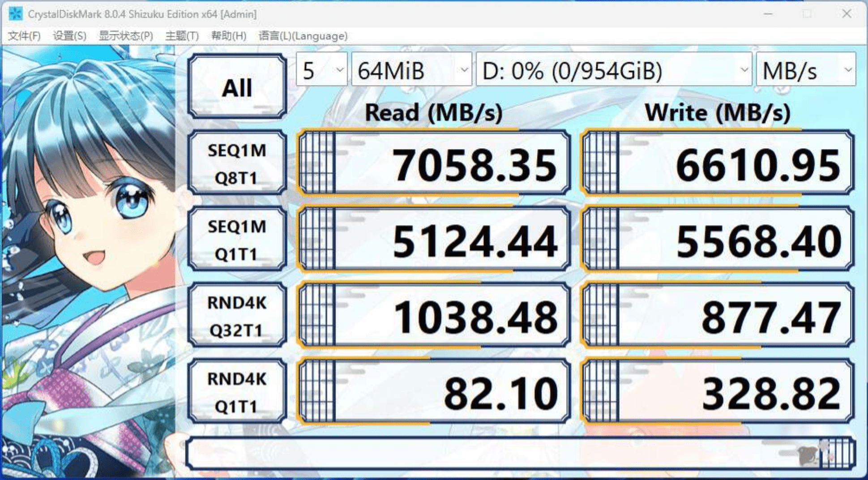868x480 pixels.
Task: Open the 主题(T) menu
Action: [182, 36]
